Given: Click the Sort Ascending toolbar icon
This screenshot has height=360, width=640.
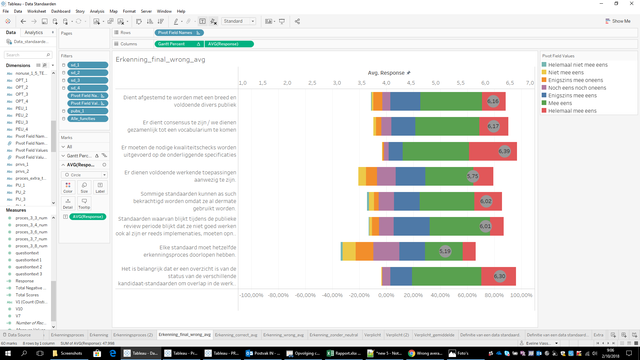Looking at the screenshot, I should (150, 21).
